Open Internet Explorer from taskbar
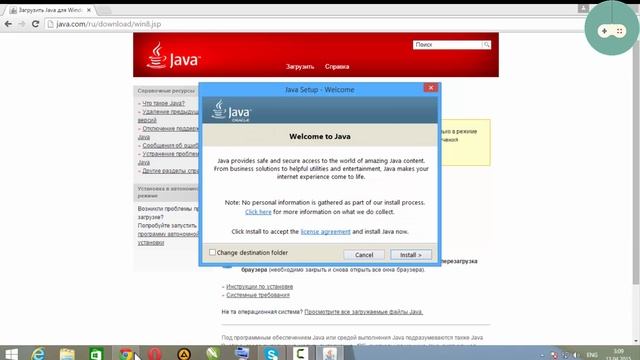This screenshot has width=640, height=360. pyautogui.click(x=38, y=353)
